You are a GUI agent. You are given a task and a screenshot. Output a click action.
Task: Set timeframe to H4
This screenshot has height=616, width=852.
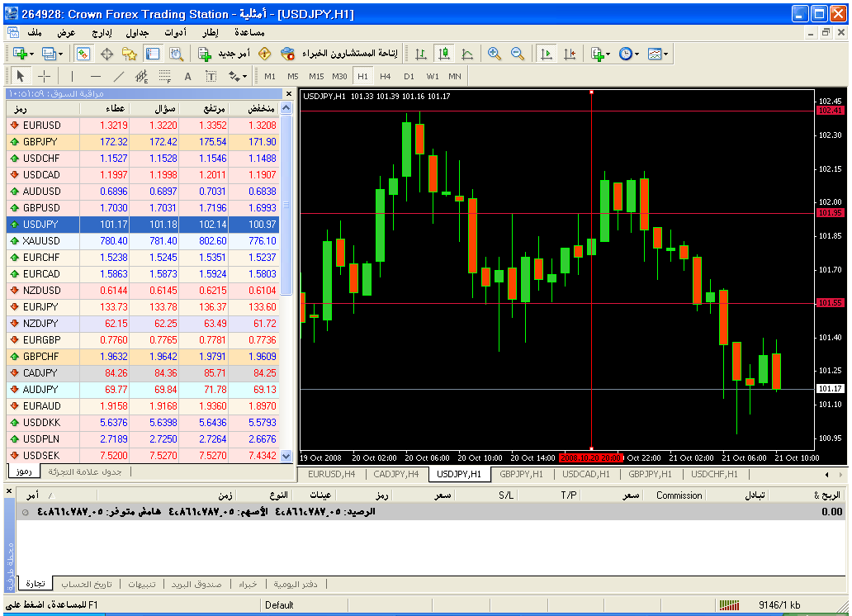pyautogui.click(x=386, y=77)
